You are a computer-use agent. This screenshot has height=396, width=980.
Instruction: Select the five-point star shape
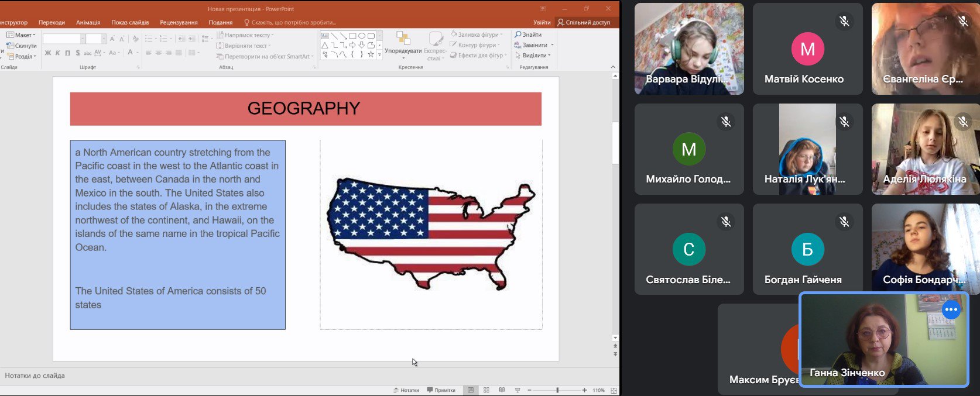(x=371, y=54)
